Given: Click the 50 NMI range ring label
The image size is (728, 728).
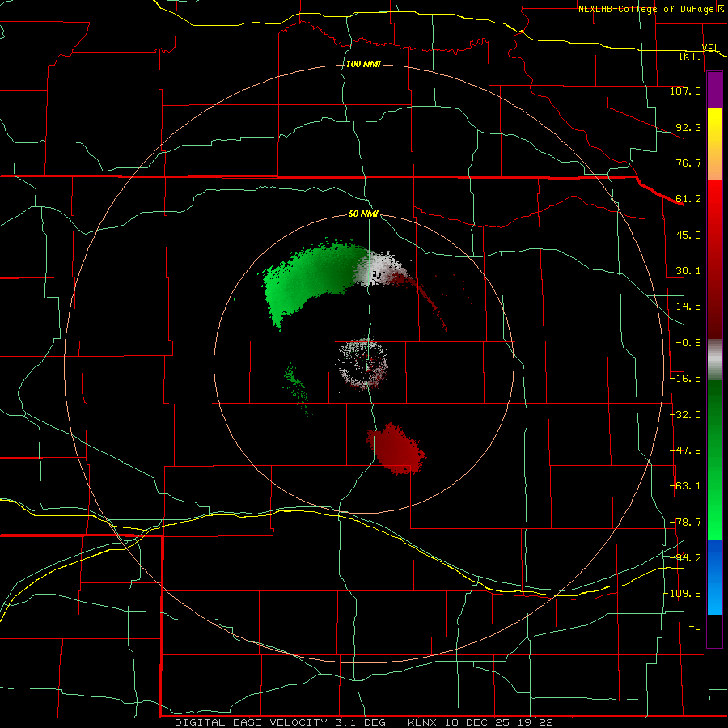Looking at the screenshot, I should [363, 214].
